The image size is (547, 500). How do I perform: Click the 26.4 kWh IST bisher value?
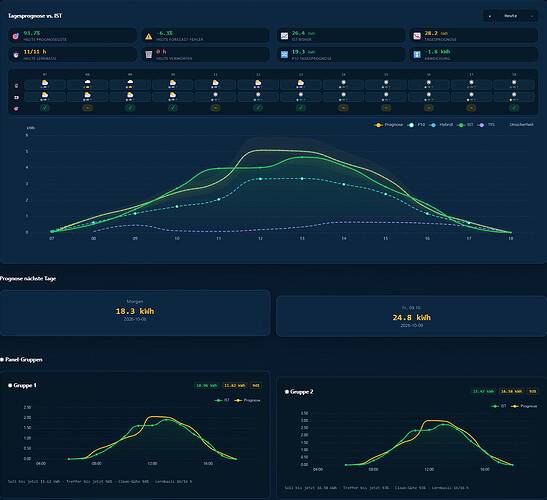304,33
